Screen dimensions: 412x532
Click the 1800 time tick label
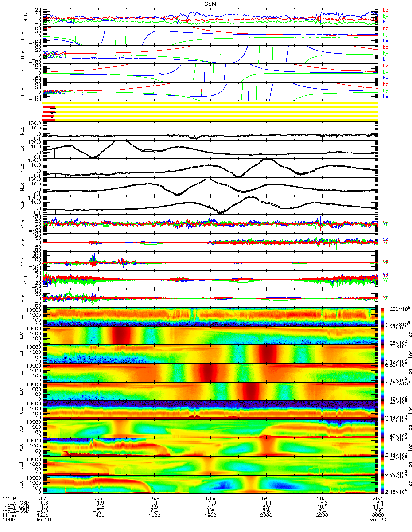pos(210,516)
